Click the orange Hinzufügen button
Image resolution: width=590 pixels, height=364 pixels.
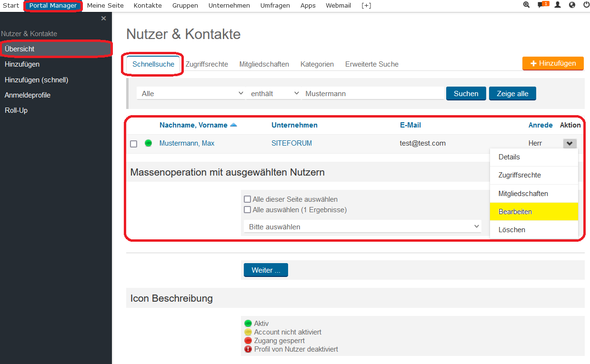[x=553, y=63]
